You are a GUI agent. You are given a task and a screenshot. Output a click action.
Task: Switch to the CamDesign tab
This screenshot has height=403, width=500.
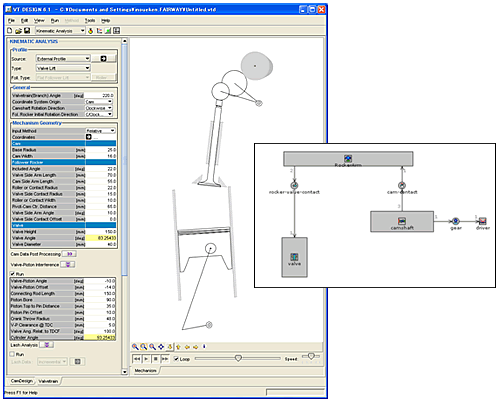click(21, 381)
